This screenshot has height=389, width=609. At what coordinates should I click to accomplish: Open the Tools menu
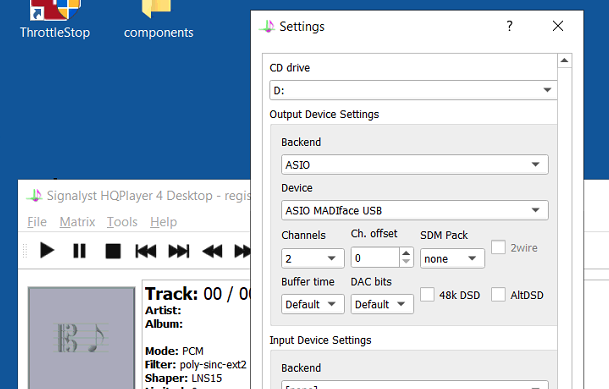[x=122, y=222]
